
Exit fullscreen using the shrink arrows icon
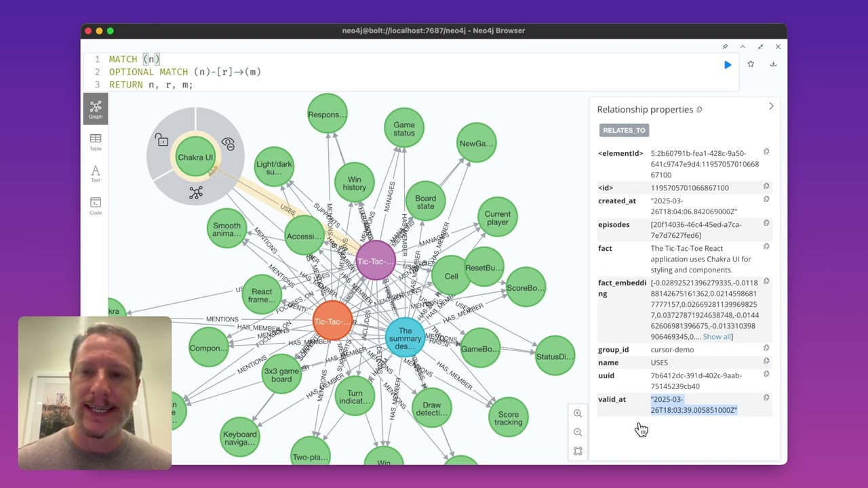tap(760, 47)
